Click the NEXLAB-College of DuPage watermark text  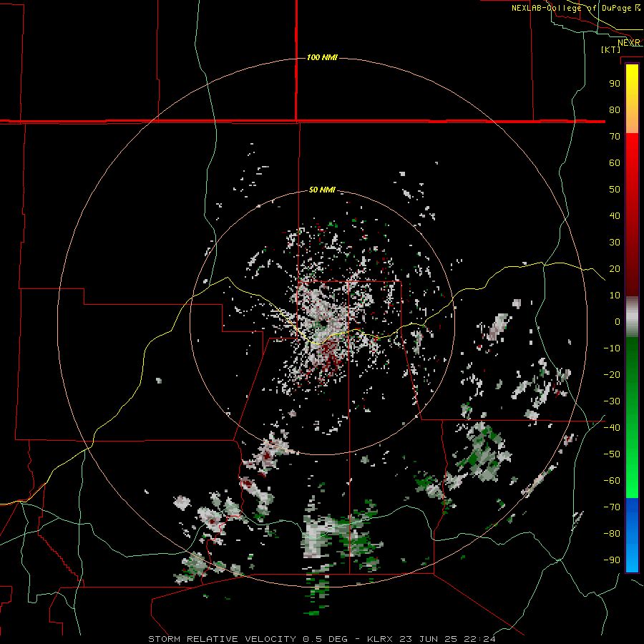[x=575, y=8]
